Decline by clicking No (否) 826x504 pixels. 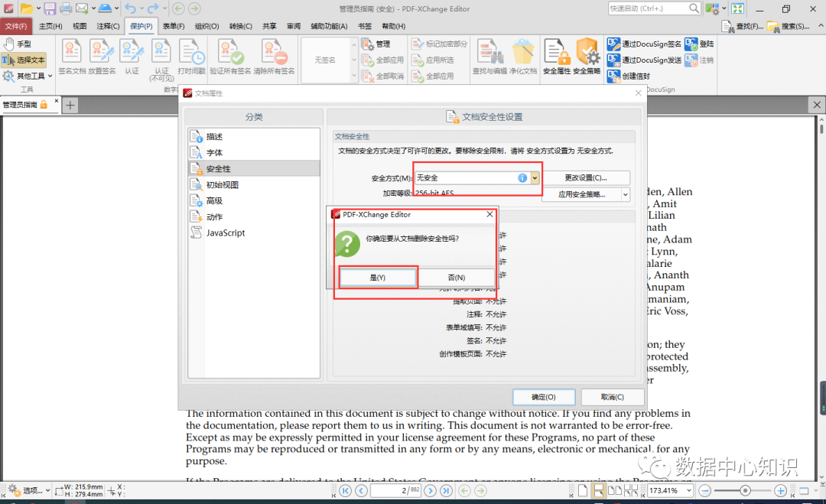456,278
